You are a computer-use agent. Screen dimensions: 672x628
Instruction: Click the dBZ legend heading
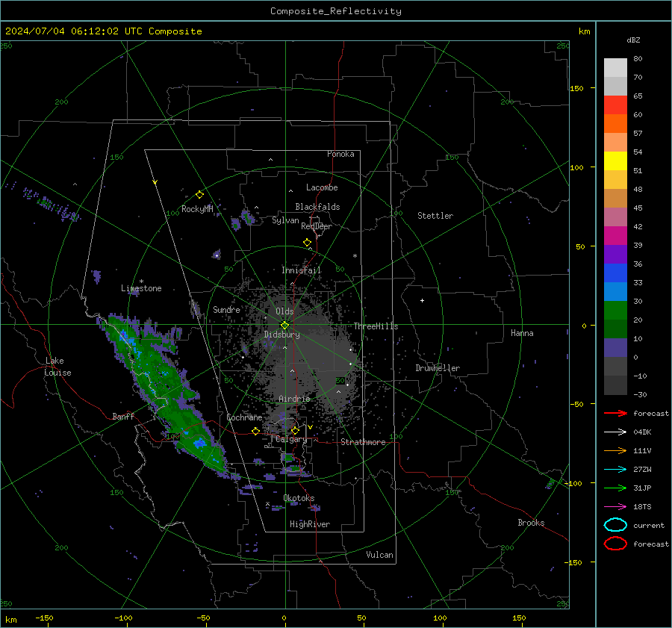(633, 40)
